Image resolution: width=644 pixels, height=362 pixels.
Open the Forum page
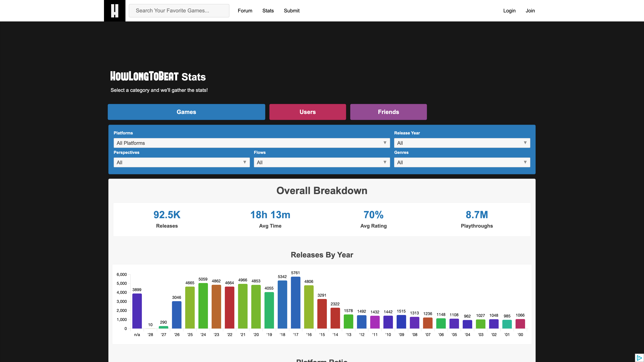245,11
